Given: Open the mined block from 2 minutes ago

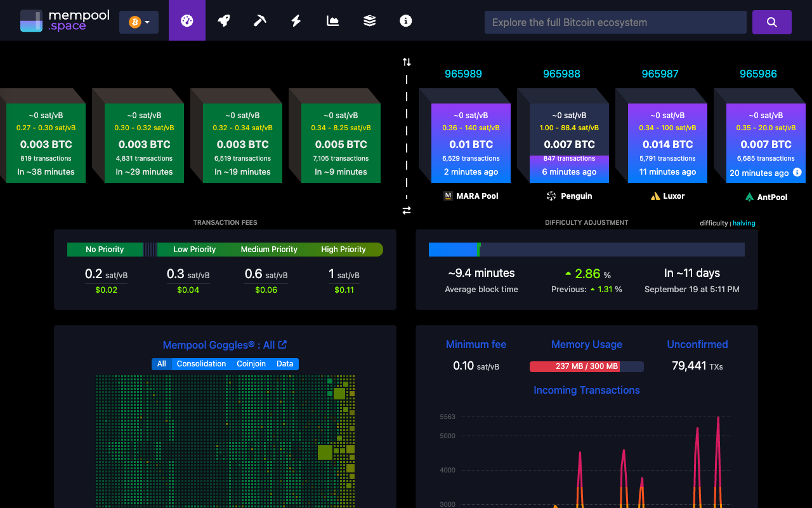Looking at the screenshot, I should [x=471, y=144].
